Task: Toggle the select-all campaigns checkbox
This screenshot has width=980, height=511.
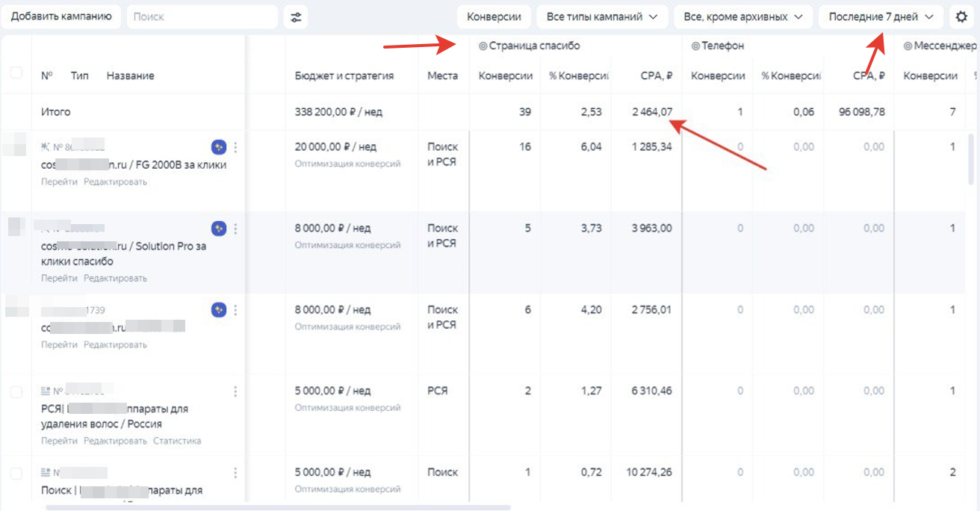Action: (16, 72)
